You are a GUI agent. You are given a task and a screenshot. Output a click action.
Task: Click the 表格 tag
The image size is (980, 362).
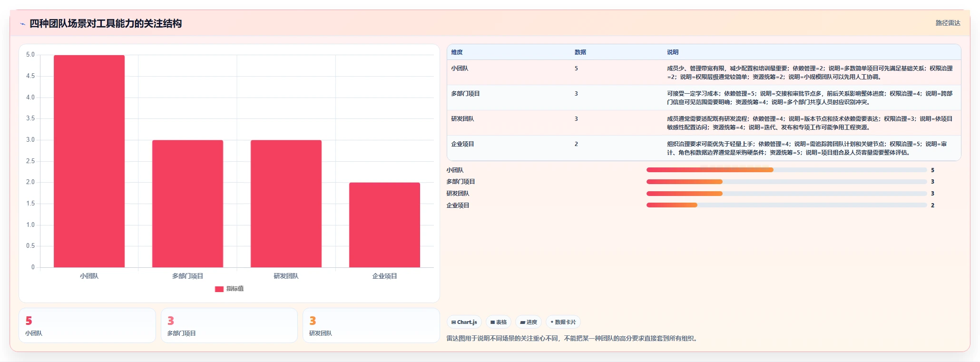click(x=499, y=322)
